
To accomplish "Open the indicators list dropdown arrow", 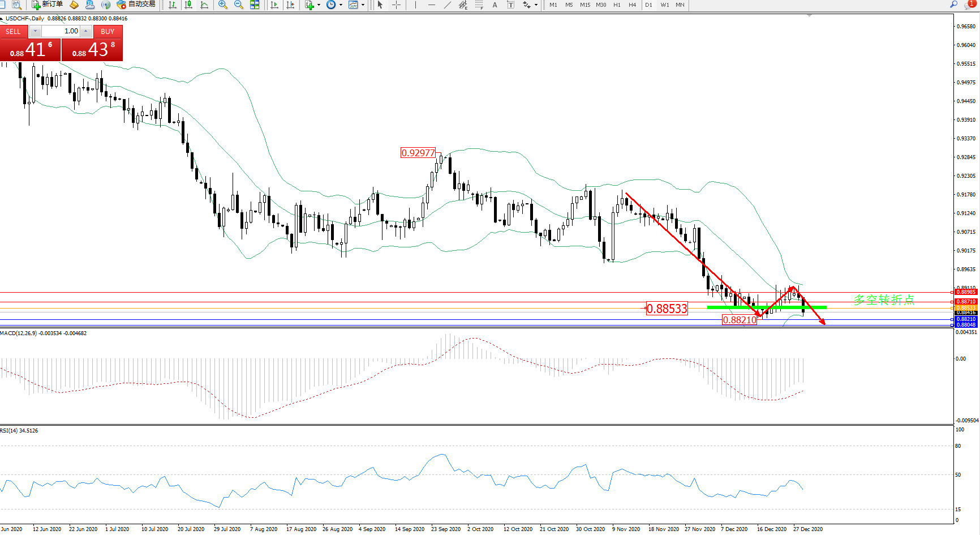I will (x=319, y=5).
